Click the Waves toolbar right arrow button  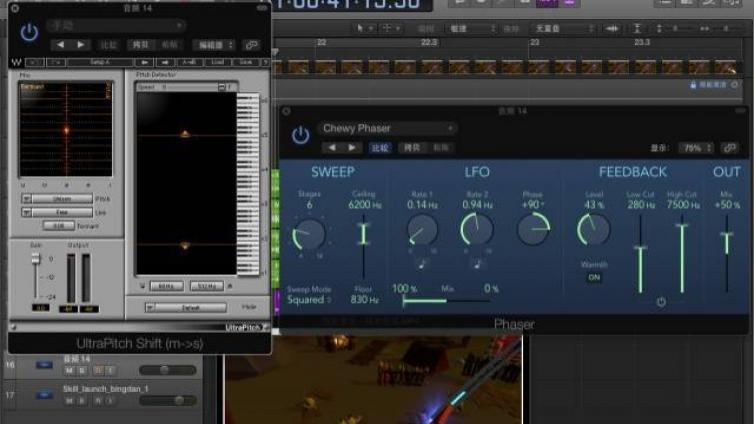pyautogui.click(x=165, y=62)
